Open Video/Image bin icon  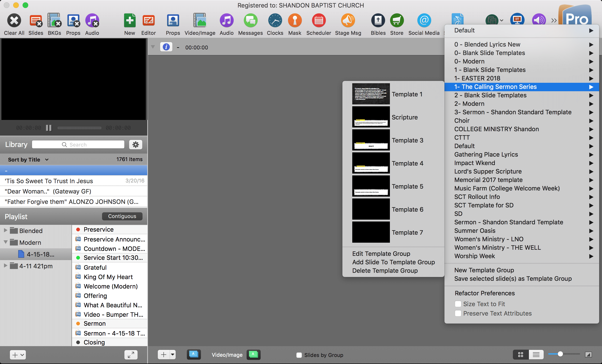point(200,20)
